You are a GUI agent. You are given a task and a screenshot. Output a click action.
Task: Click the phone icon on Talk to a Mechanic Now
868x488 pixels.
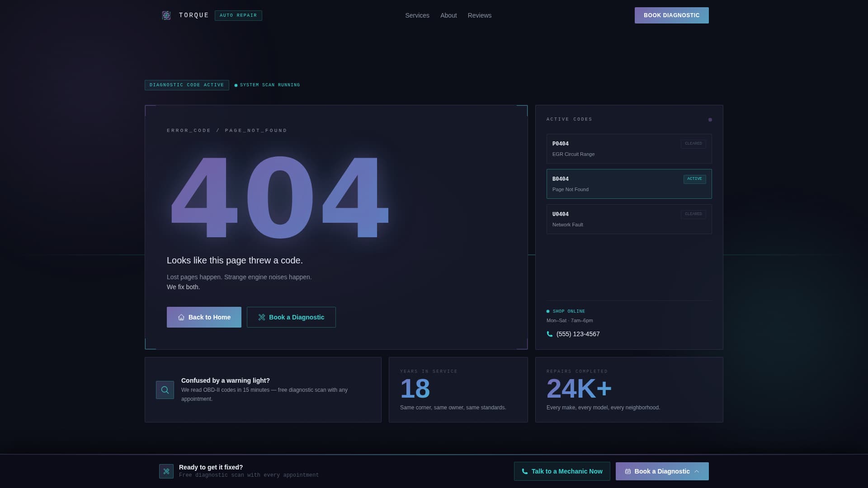click(x=525, y=472)
